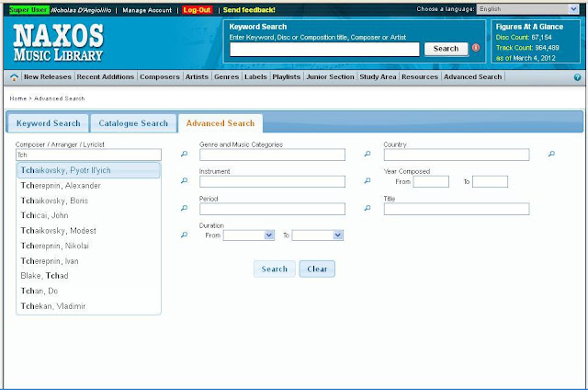The image size is (588, 390).
Task: Click the Year Composed From field
Action: tap(431, 182)
